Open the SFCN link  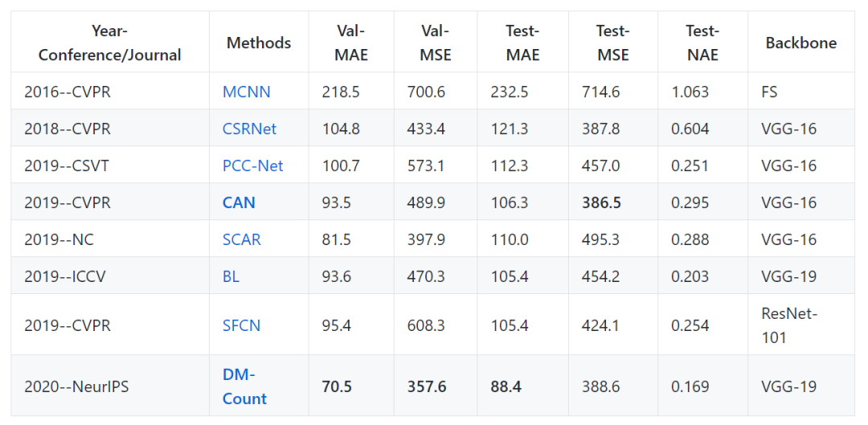coord(241,325)
